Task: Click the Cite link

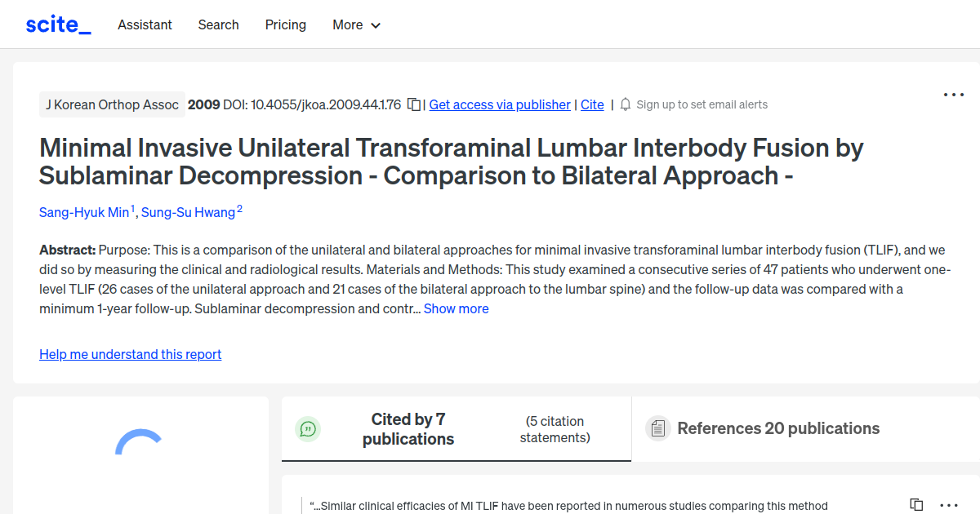Action: point(592,104)
